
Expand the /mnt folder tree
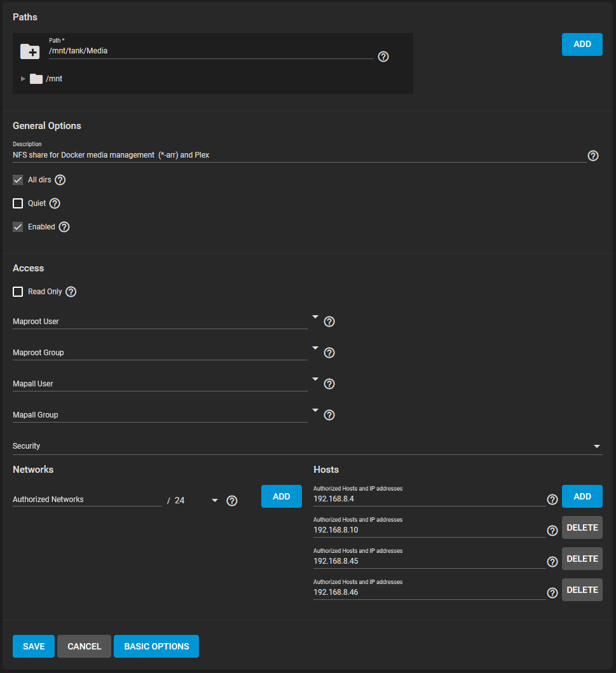24,79
